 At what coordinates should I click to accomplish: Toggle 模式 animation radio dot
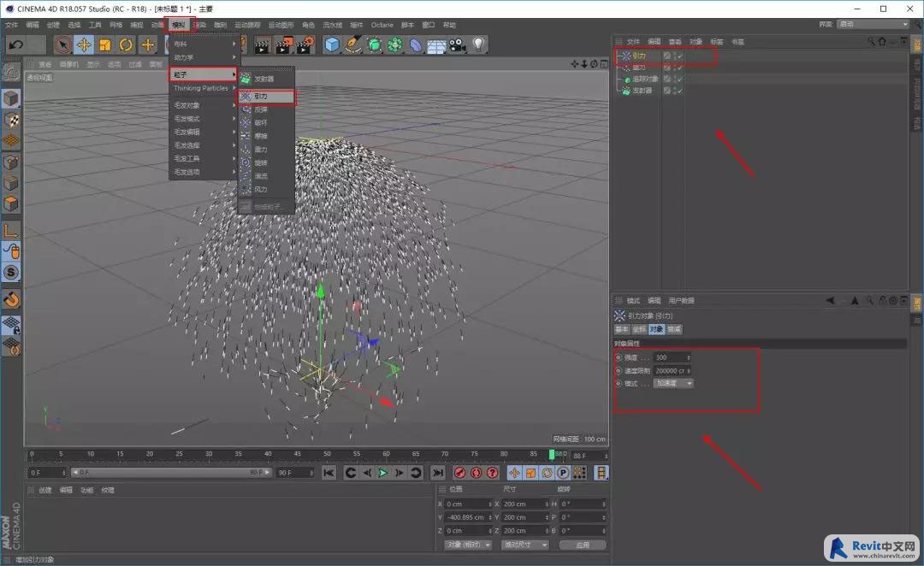tap(619, 383)
